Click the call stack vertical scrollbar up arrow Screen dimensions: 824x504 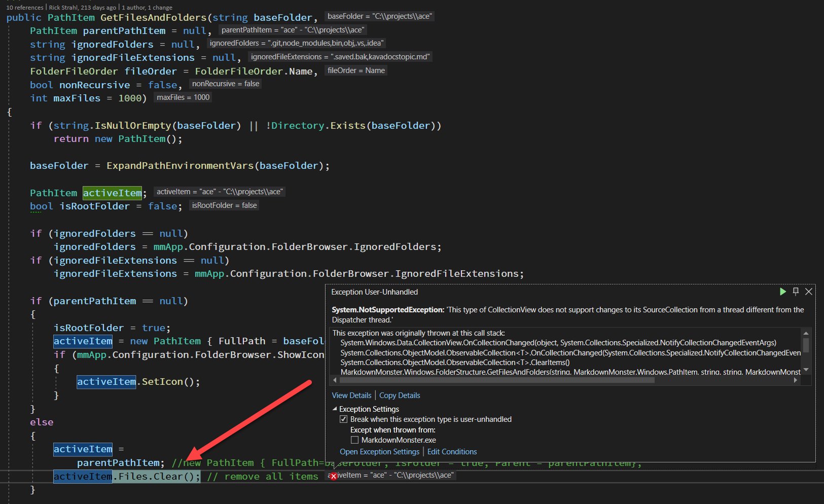[x=806, y=333]
